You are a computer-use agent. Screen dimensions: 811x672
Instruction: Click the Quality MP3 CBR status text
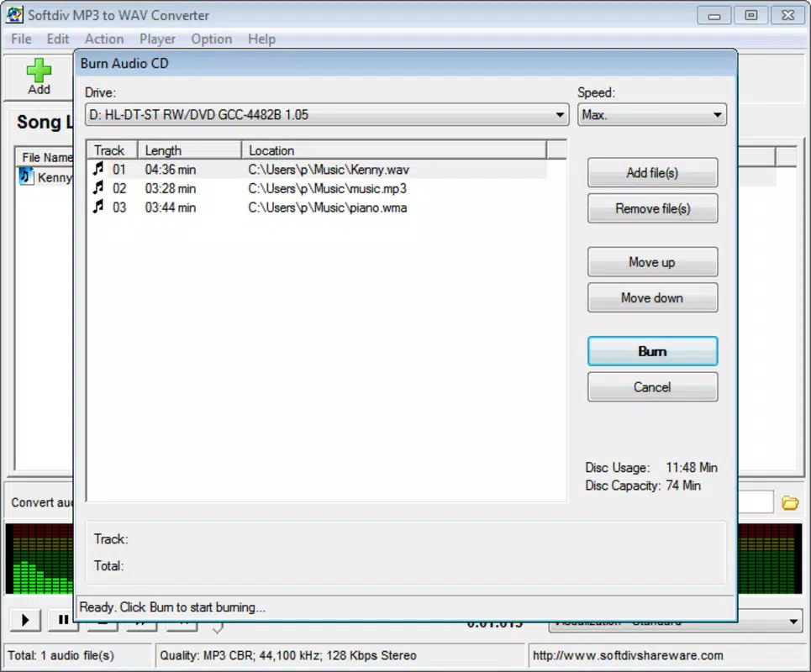coord(287,655)
